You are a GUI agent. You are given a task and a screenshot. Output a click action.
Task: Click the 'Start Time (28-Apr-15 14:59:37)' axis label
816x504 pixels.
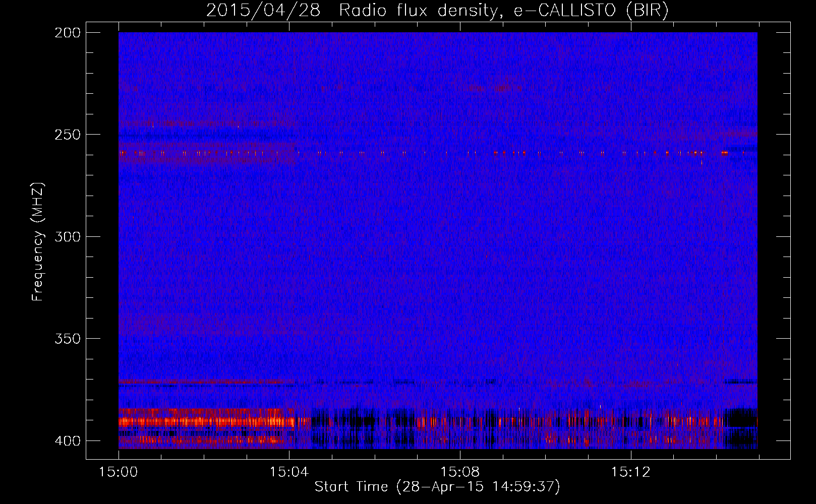pyautogui.click(x=437, y=487)
